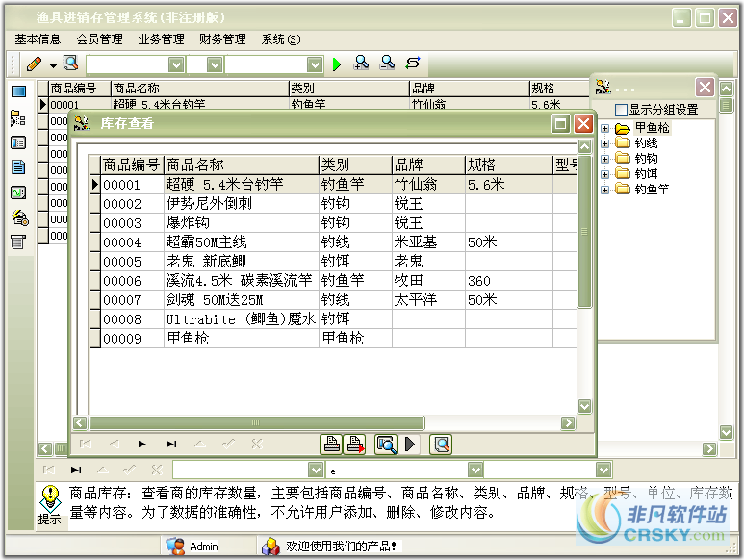The image size is (744, 560).
Task: Open the bottom dropdown containing 'e'
Action: coord(475,470)
